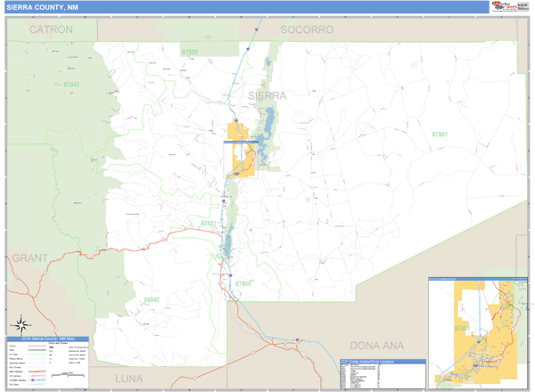535x392 pixels.
Task: Click the GRANT county label
Action: [30, 257]
